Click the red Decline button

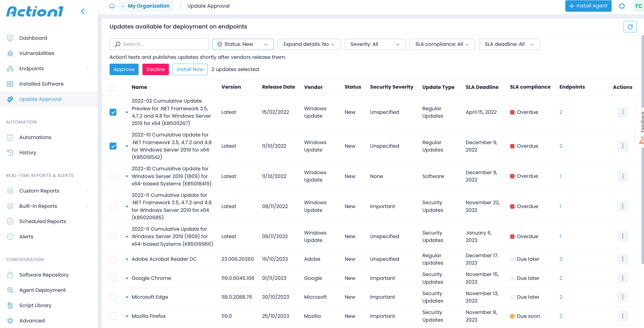coord(155,69)
